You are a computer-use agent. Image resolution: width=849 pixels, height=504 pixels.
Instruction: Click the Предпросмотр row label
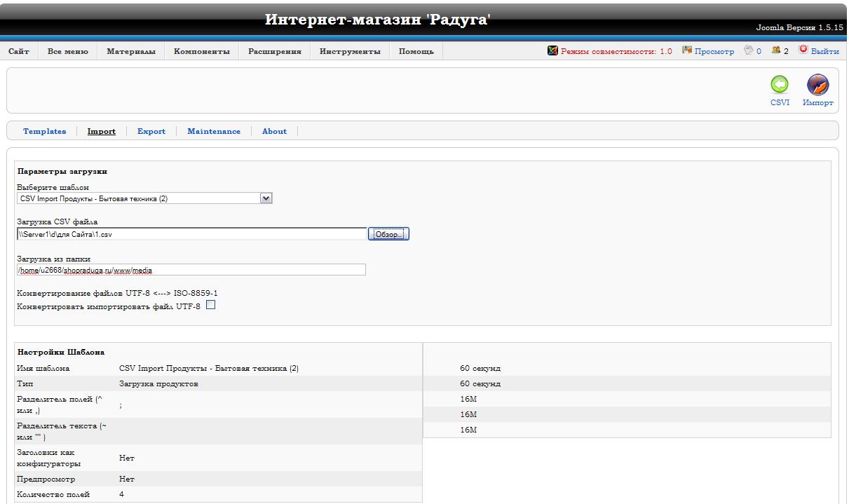click(x=46, y=479)
